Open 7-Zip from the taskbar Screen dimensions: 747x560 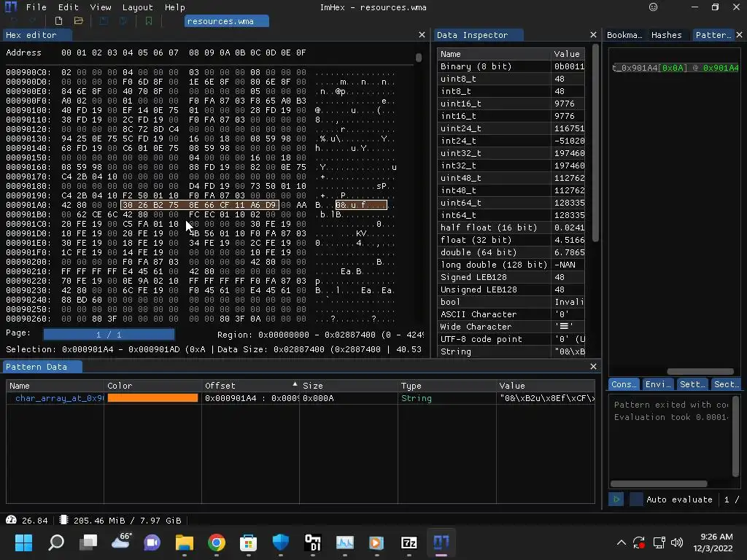(409, 542)
